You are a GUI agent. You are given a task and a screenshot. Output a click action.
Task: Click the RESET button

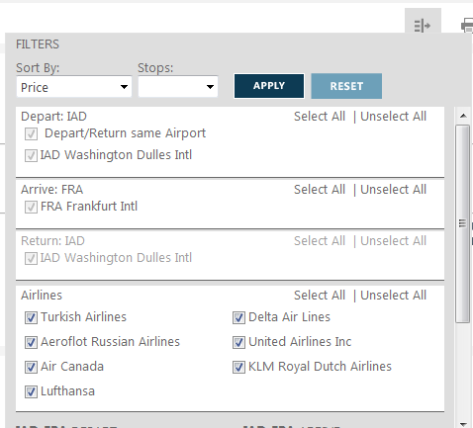(346, 86)
